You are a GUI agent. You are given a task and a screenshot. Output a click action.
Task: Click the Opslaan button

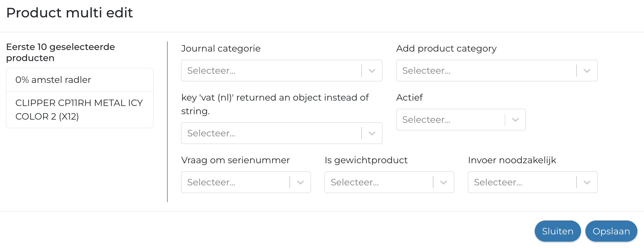point(611,231)
